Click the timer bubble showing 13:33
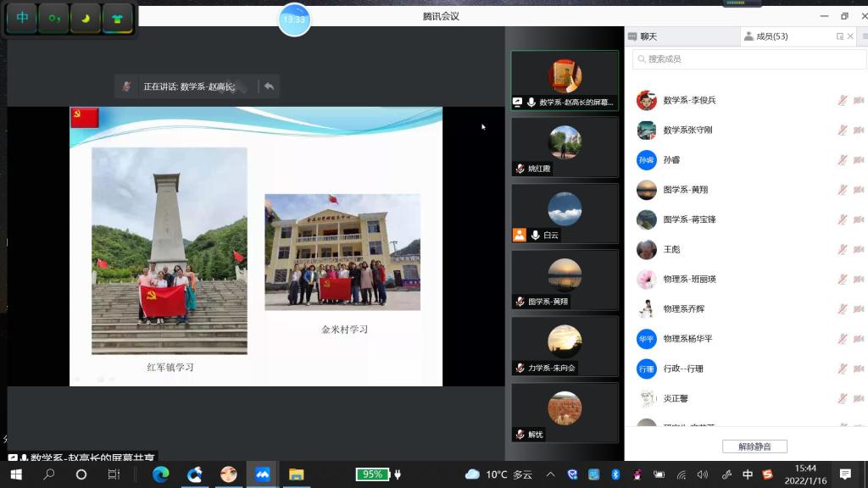The image size is (868, 488). tap(294, 19)
